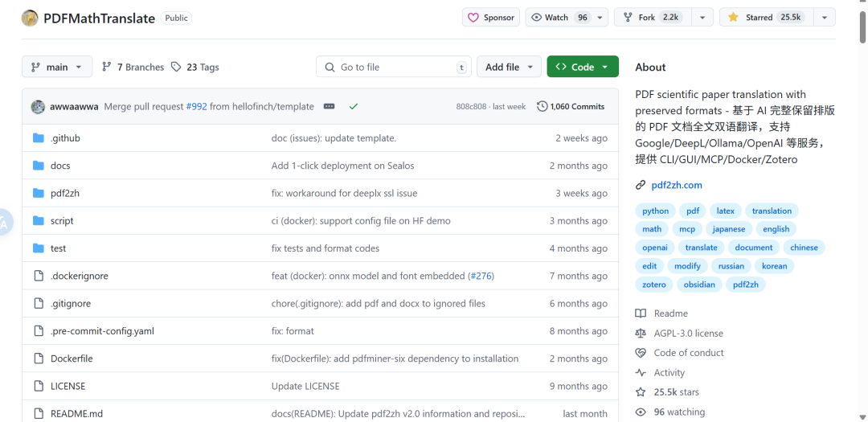The image size is (868, 422).
Task: Open the Fork options dropdown arrow
Action: click(702, 18)
